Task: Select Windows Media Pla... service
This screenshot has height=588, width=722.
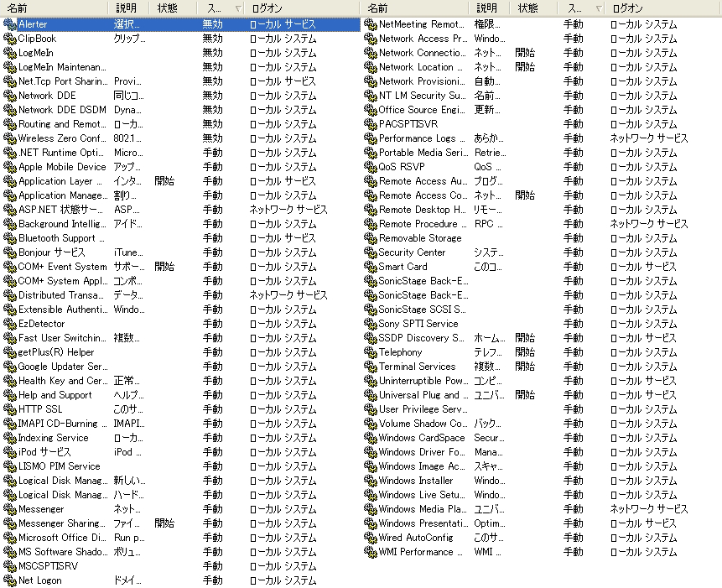Action: coord(422,509)
